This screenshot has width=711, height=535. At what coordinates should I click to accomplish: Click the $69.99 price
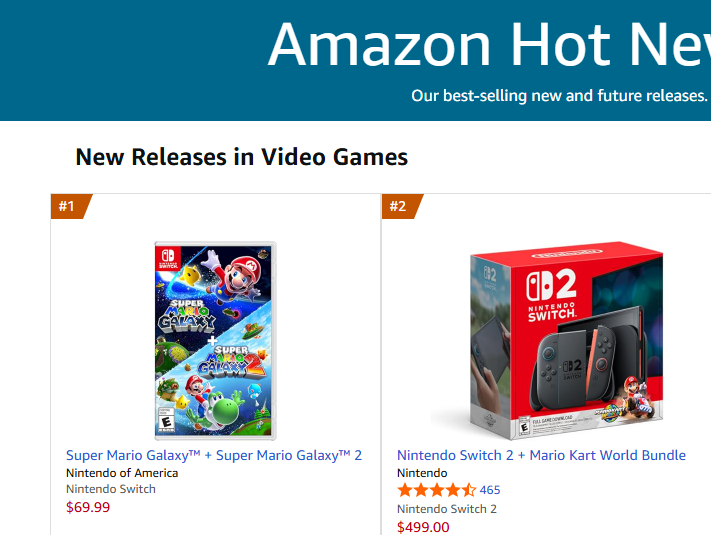point(88,507)
